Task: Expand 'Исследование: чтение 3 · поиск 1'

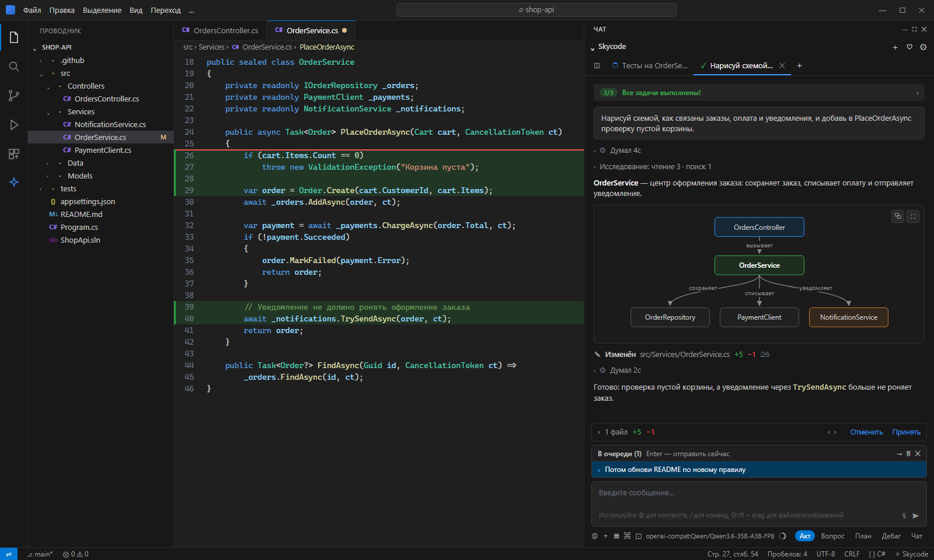Action: (x=655, y=167)
